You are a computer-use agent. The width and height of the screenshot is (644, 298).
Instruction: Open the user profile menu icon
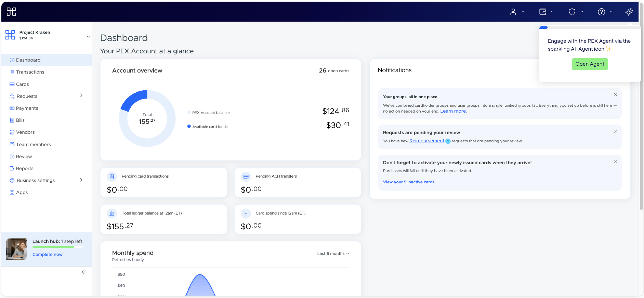click(513, 12)
